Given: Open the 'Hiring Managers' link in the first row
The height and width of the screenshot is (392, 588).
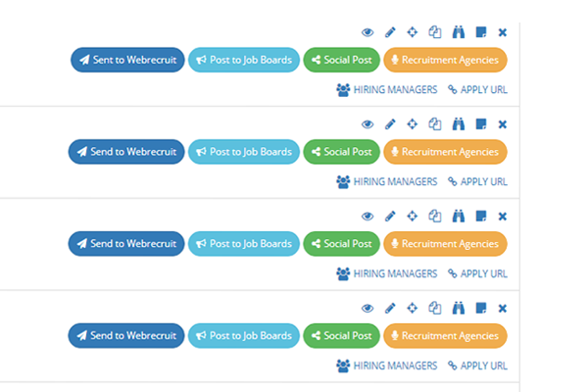Looking at the screenshot, I should tap(386, 90).
